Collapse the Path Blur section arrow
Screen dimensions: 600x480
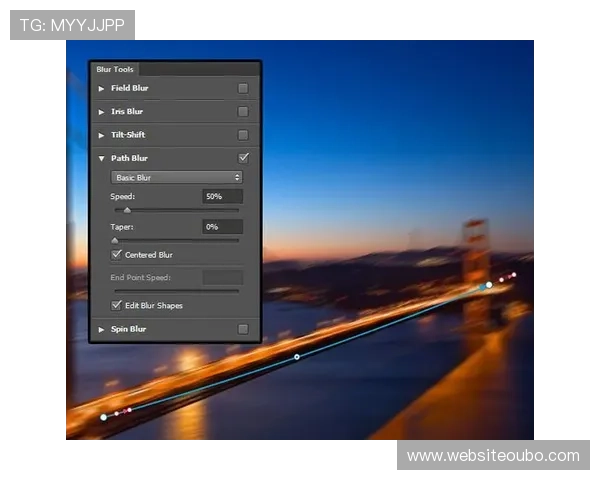click(x=101, y=158)
